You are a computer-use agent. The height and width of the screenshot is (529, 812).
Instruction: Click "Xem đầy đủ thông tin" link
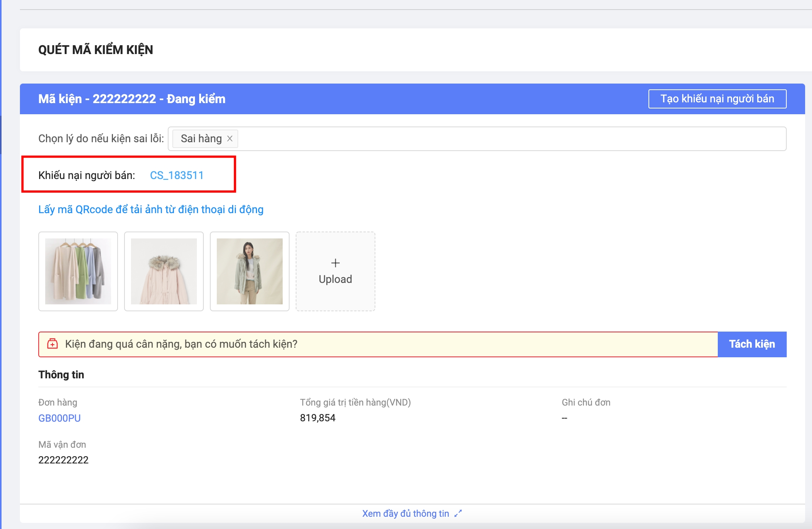tap(405, 514)
